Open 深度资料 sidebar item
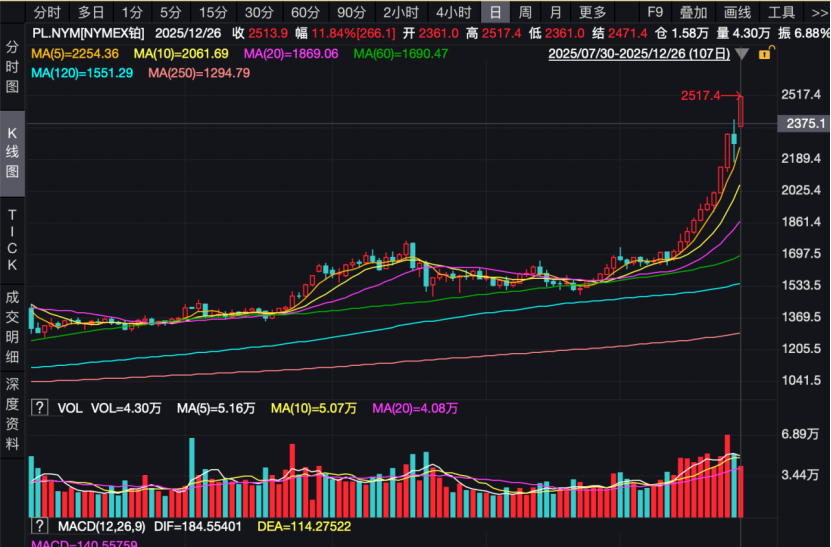The image size is (831, 547). pos(12,413)
